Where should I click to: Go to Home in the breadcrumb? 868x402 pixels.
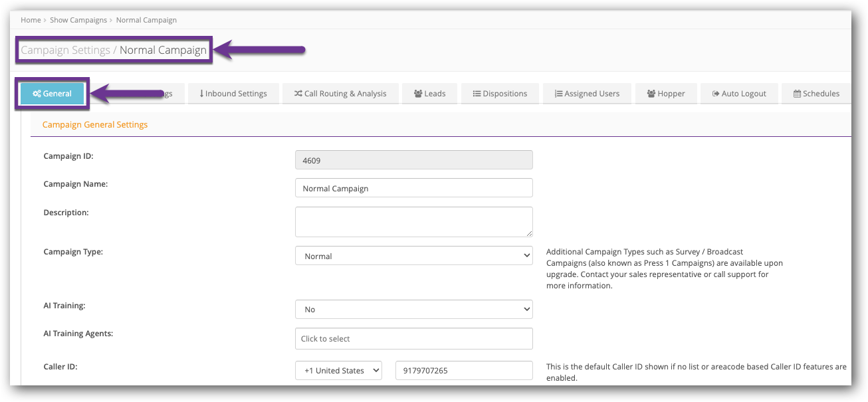(x=31, y=20)
